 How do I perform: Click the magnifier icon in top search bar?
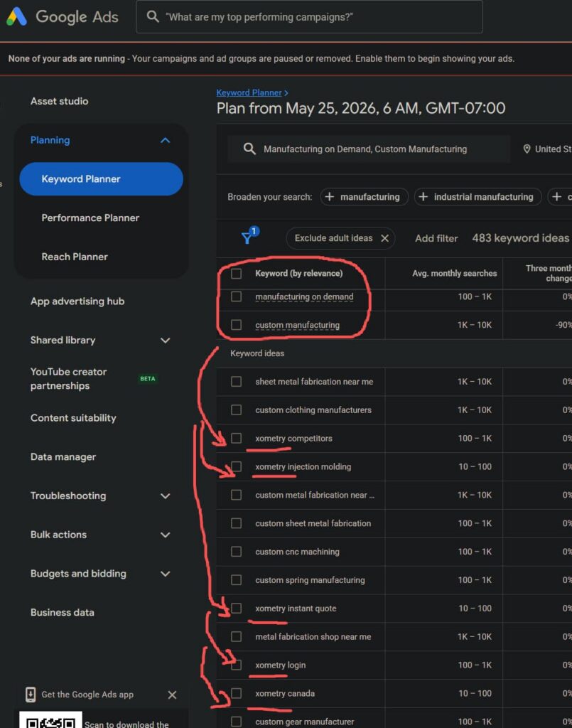point(153,17)
